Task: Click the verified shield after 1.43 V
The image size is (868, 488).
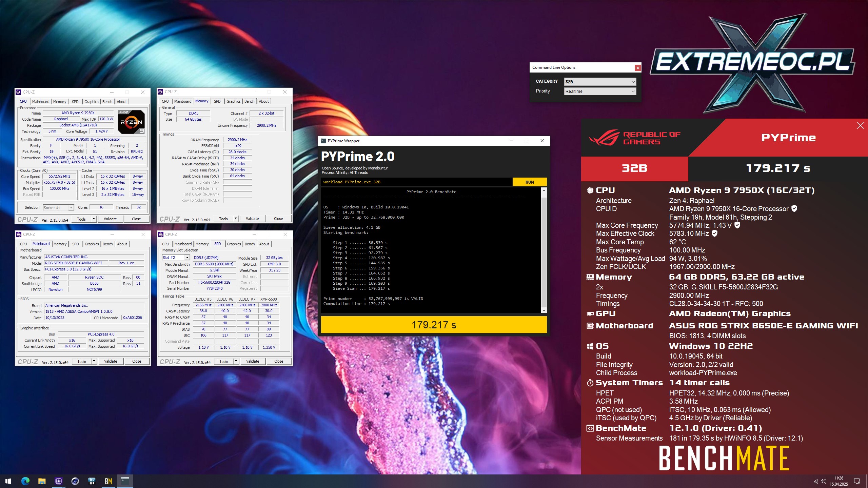Action: pyautogui.click(x=737, y=225)
